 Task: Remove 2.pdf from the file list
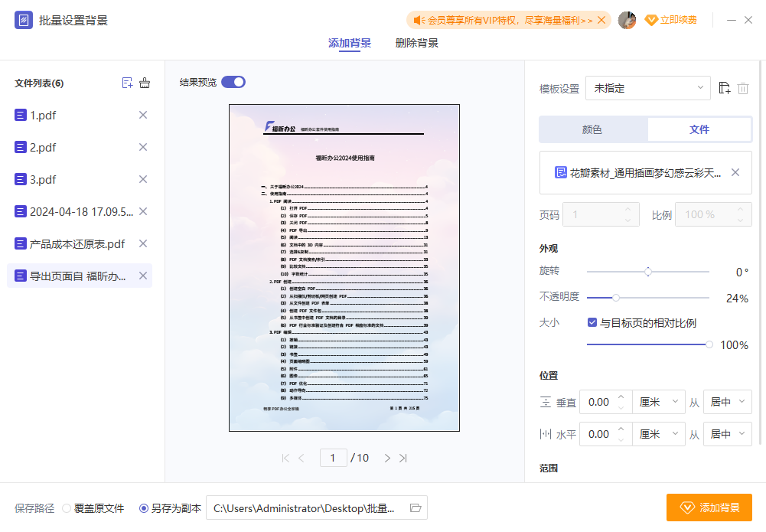tap(143, 147)
